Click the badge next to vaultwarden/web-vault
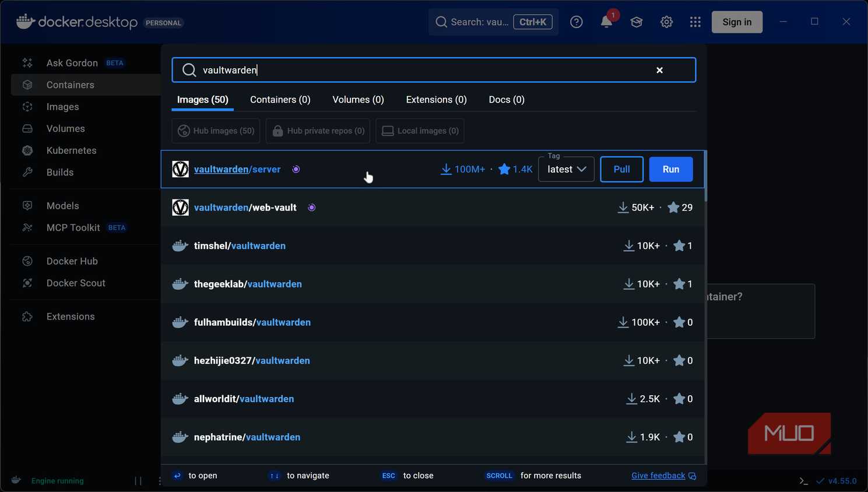This screenshot has width=868, height=492. point(312,208)
